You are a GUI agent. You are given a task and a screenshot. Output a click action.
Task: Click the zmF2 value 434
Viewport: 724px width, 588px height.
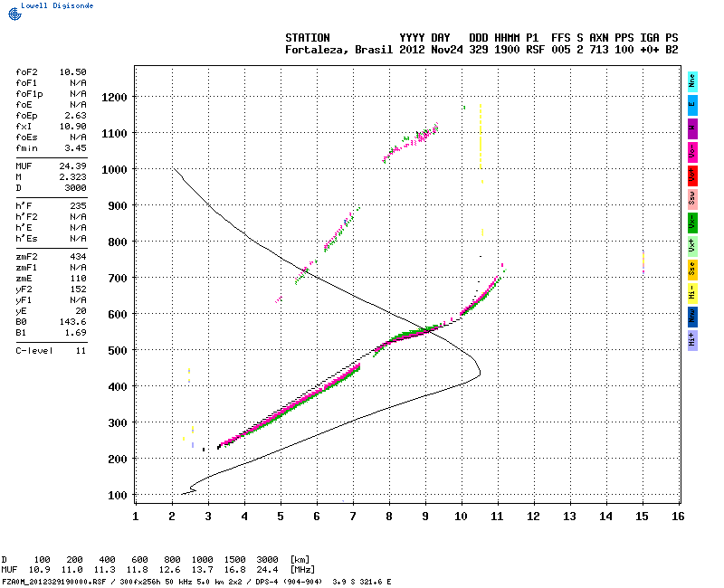78,257
